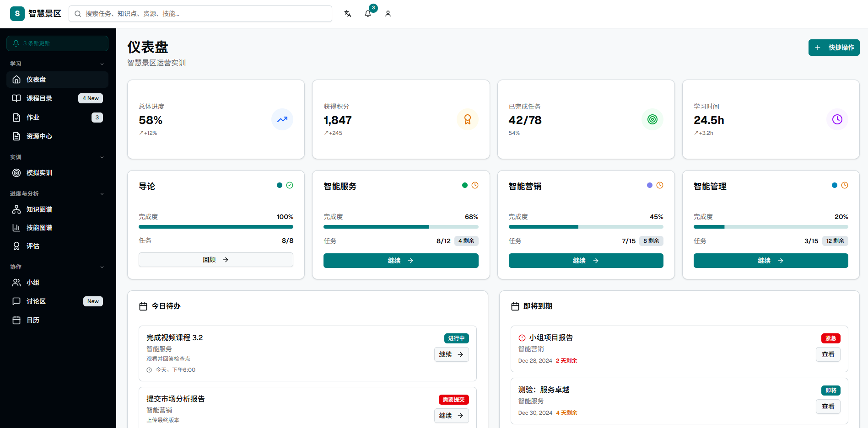Collapse the 学习 sidebar section

102,64
